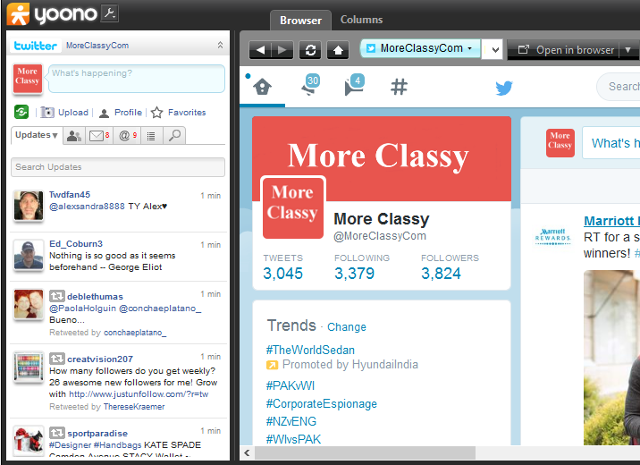Click More Classy profile picture in browser
Screen dimensions: 640x465
[293, 207]
